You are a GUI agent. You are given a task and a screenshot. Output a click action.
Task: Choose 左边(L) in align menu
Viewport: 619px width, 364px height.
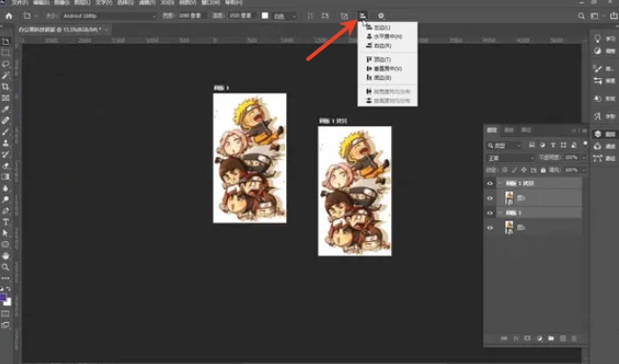[x=387, y=28]
